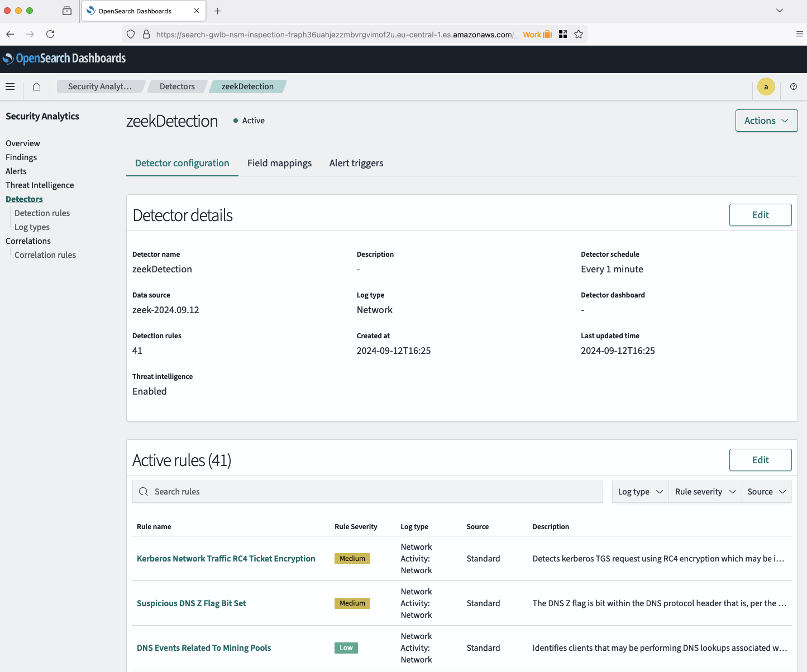Open the hamburger navigation menu

10,87
